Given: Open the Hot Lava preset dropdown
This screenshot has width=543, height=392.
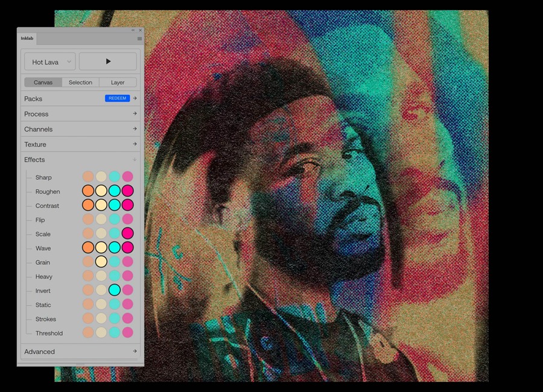Looking at the screenshot, I should [49, 62].
